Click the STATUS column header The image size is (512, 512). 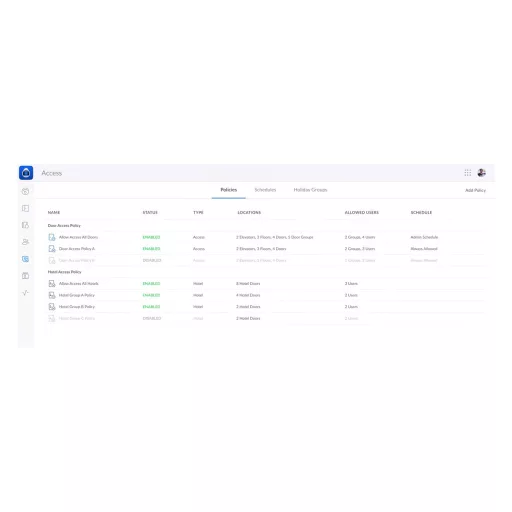pyautogui.click(x=150, y=212)
